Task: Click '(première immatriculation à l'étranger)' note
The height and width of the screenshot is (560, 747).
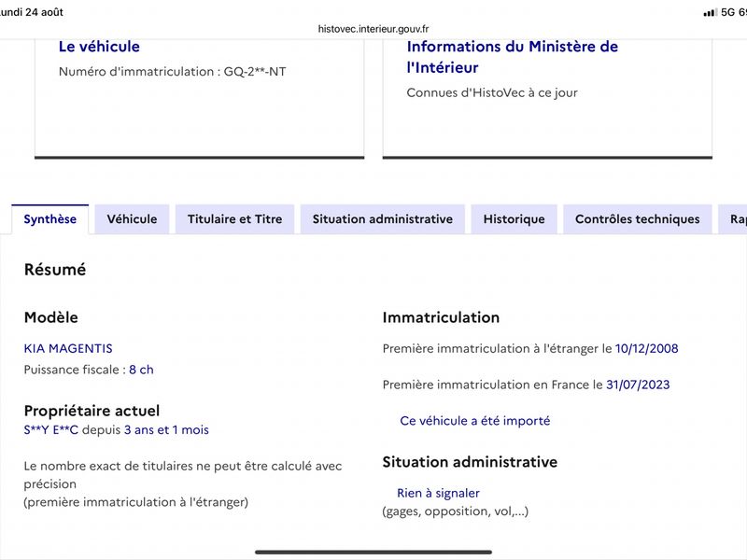Action: pos(135,502)
